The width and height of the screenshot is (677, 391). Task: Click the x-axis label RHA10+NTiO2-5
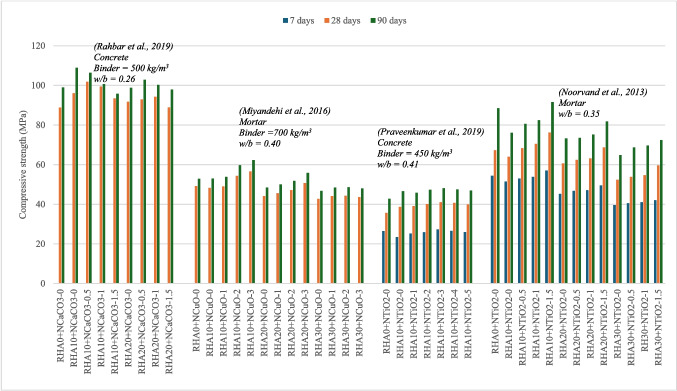[468, 323]
